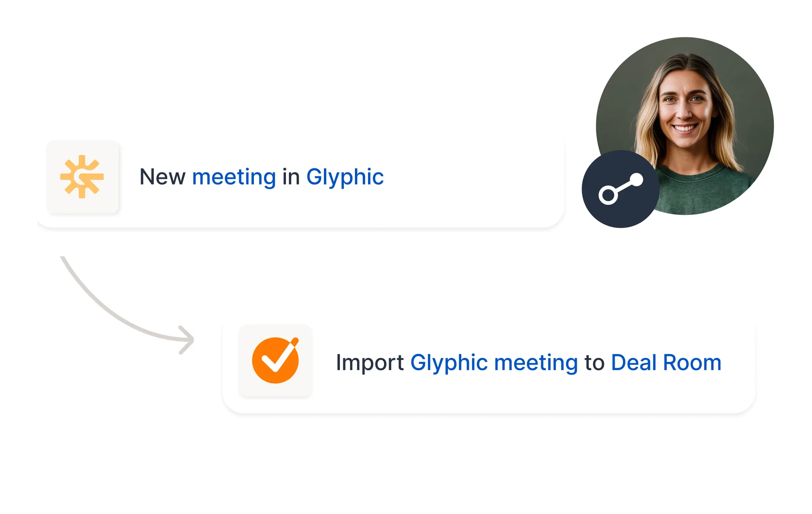Click the small white dot on connector badge
This screenshot has width=812, height=514.
click(x=637, y=180)
